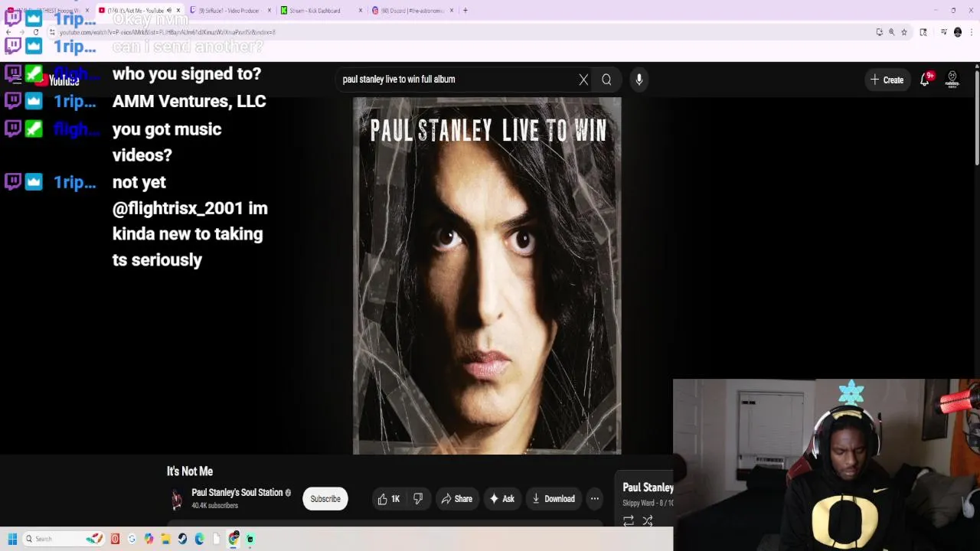This screenshot has height=551, width=980.
Task: Click the YouTube search magnifier button
Action: [606, 80]
